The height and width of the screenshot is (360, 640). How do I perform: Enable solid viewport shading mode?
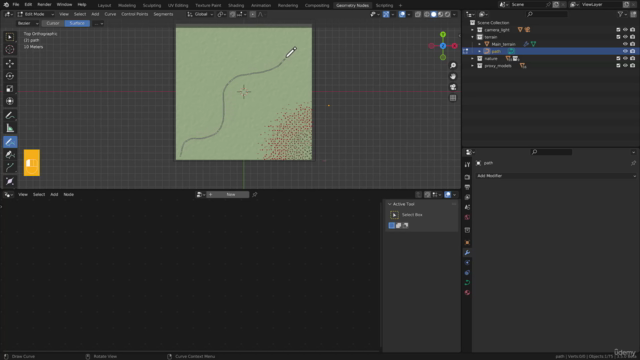pyautogui.click(x=433, y=14)
